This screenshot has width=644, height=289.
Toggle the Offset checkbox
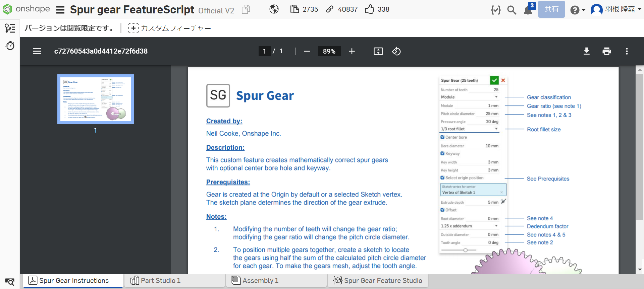pyautogui.click(x=442, y=210)
